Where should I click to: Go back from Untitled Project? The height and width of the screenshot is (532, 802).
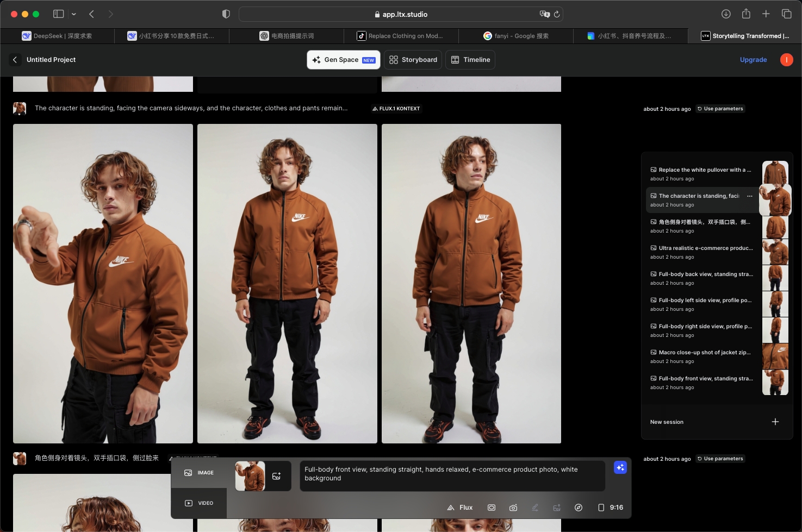coord(15,60)
